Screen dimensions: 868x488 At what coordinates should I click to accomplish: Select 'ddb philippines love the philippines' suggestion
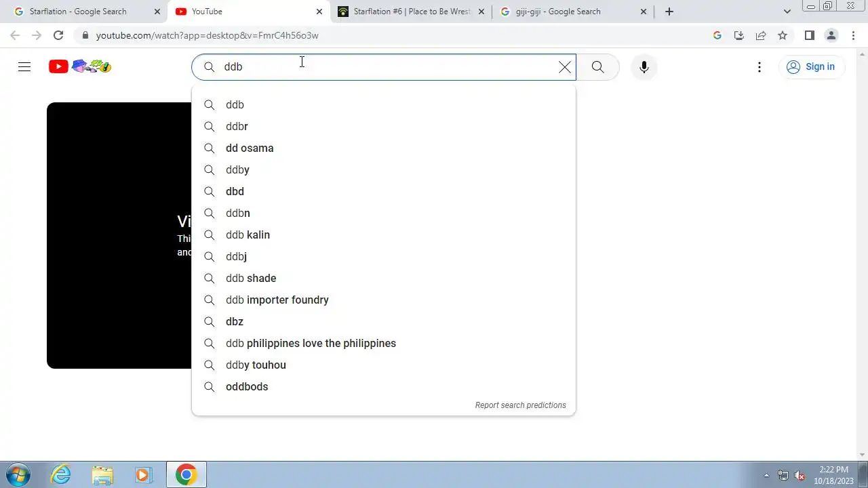pyautogui.click(x=384, y=343)
